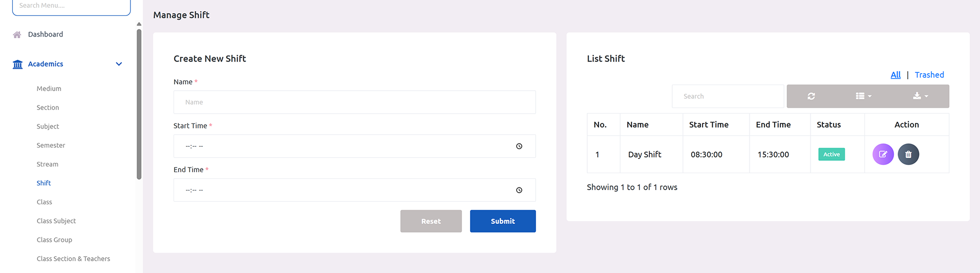Click the List Shift search box
Viewport: 980px width, 273px height.
point(728,96)
